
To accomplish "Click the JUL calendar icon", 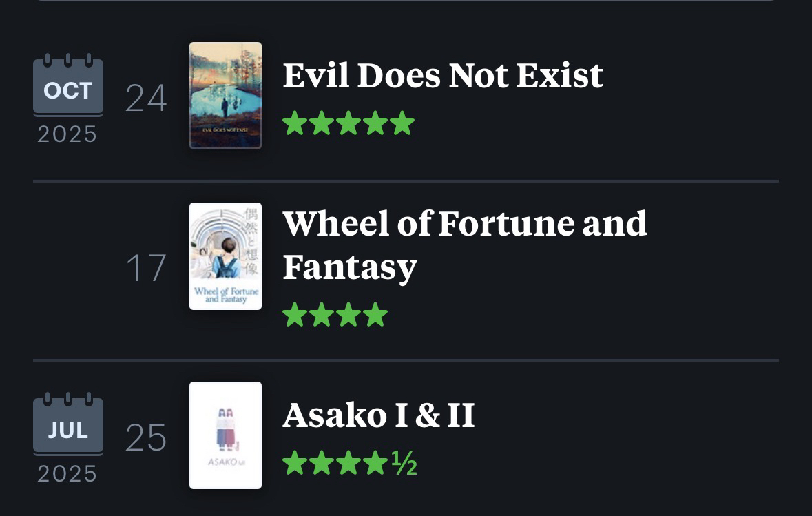I will [x=67, y=426].
